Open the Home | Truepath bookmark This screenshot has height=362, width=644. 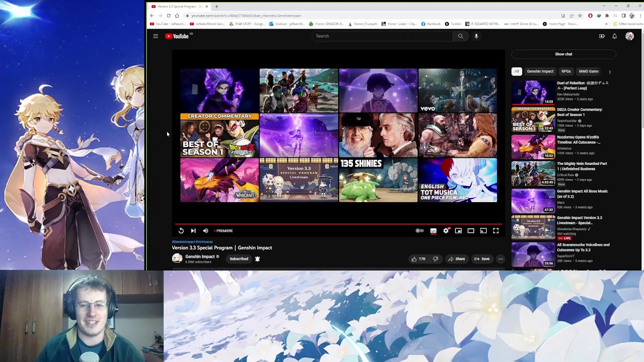tap(363, 24)
